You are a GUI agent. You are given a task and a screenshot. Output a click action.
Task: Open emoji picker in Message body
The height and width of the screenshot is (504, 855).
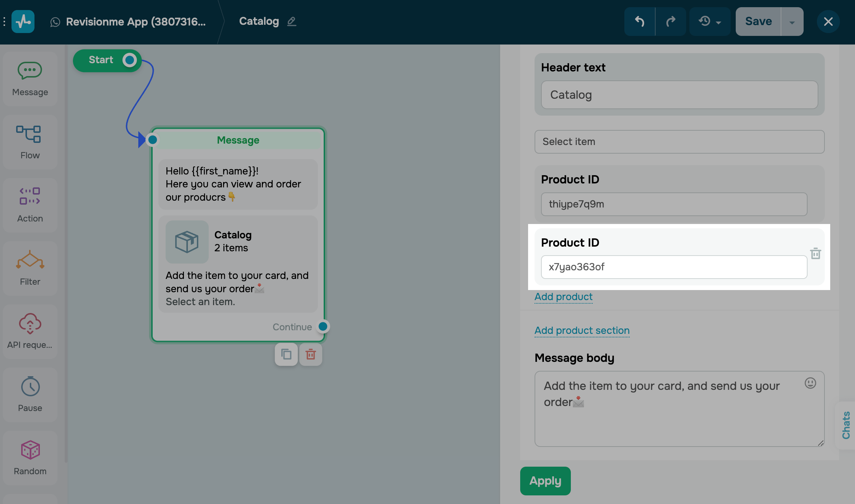tap(810, 383)
